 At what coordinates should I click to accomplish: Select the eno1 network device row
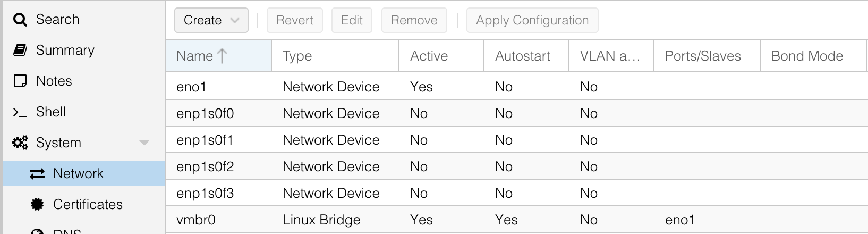516,87
